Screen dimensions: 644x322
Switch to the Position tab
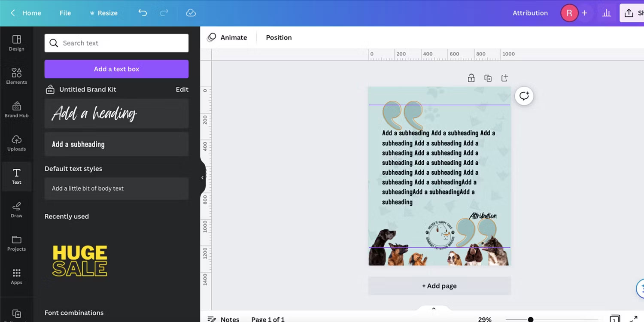278,37
